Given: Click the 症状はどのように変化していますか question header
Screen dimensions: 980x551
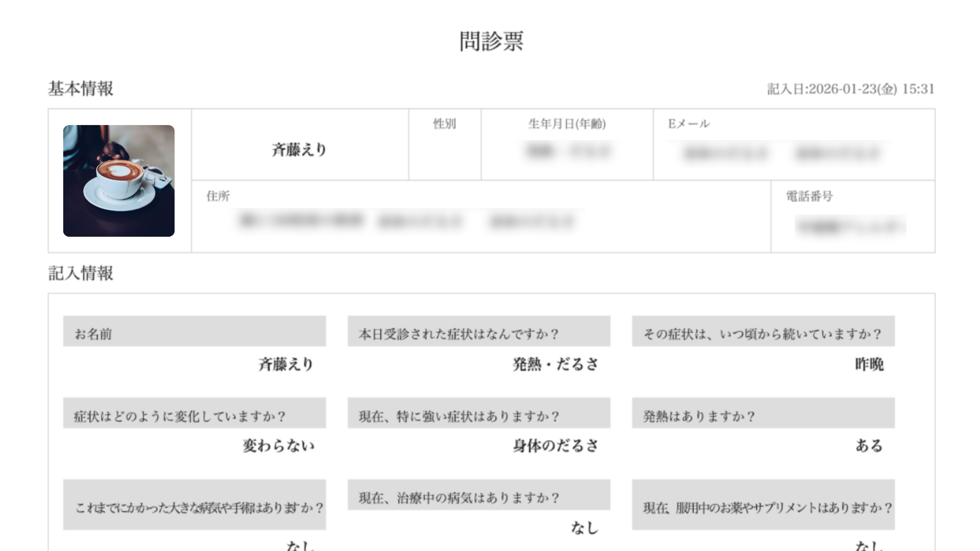Looking at the screenshot, I should coord(194,416).
